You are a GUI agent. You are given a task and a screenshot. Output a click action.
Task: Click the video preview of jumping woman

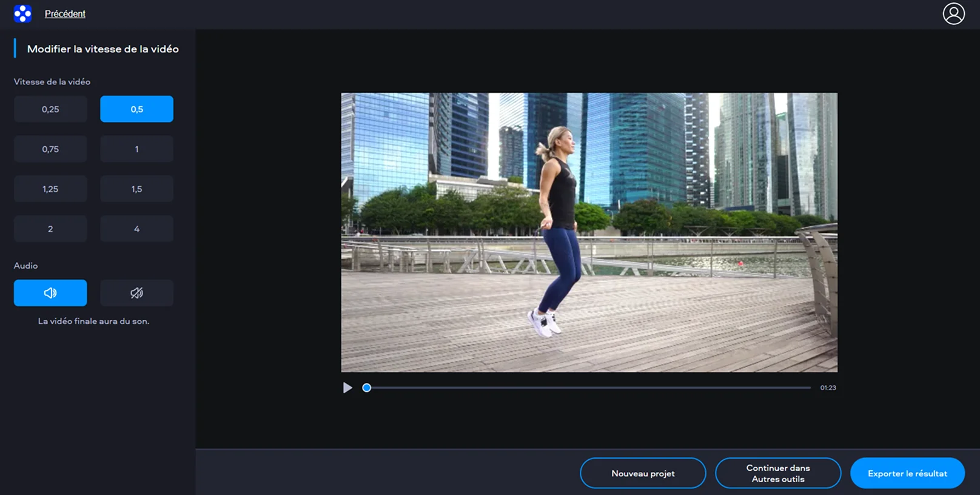pos(589,232)
